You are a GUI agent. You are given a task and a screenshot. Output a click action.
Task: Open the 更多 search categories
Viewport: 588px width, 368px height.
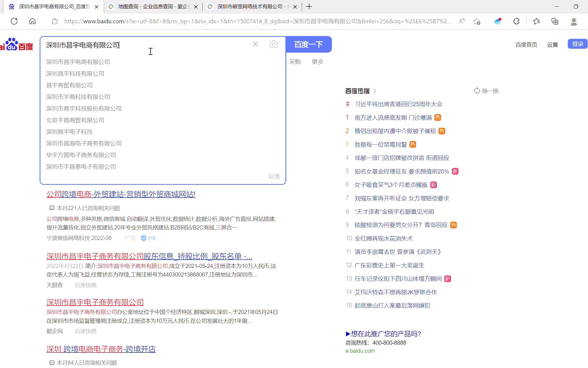pos(318,62)
